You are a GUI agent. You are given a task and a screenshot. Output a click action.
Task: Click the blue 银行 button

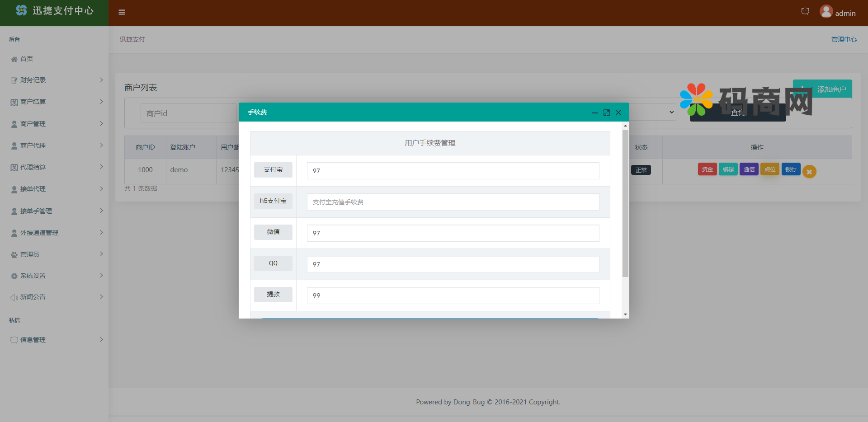791,169
